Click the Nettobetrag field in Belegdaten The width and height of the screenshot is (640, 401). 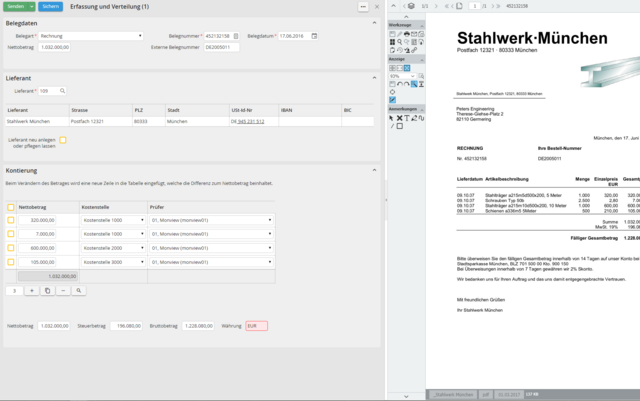[55, 47]
